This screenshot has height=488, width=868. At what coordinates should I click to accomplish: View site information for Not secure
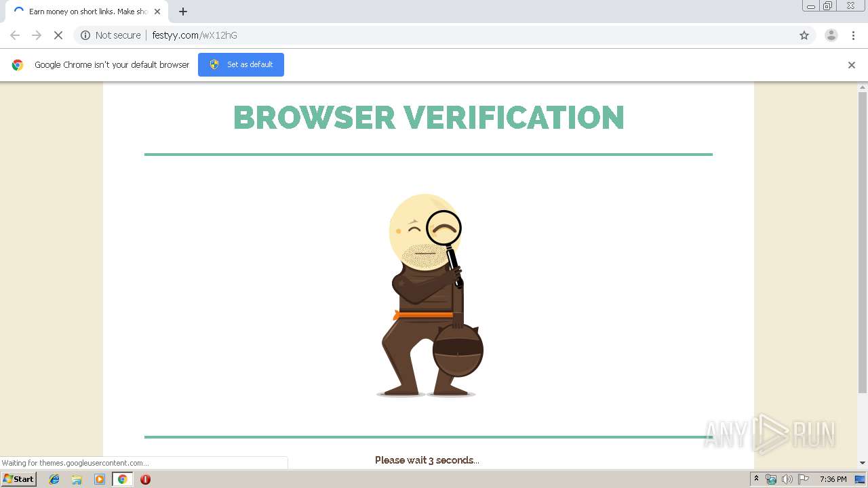[x=111, y=35]
